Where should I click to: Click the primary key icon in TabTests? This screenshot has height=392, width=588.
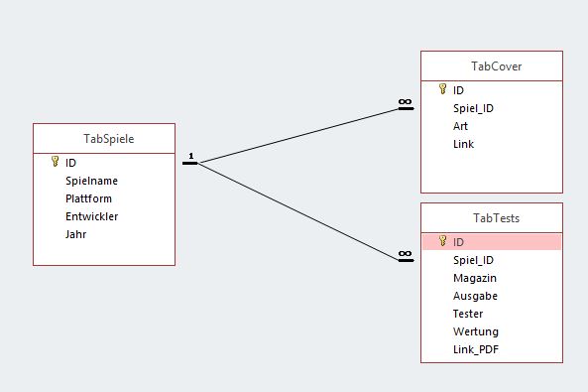click(x=443, y=241)
